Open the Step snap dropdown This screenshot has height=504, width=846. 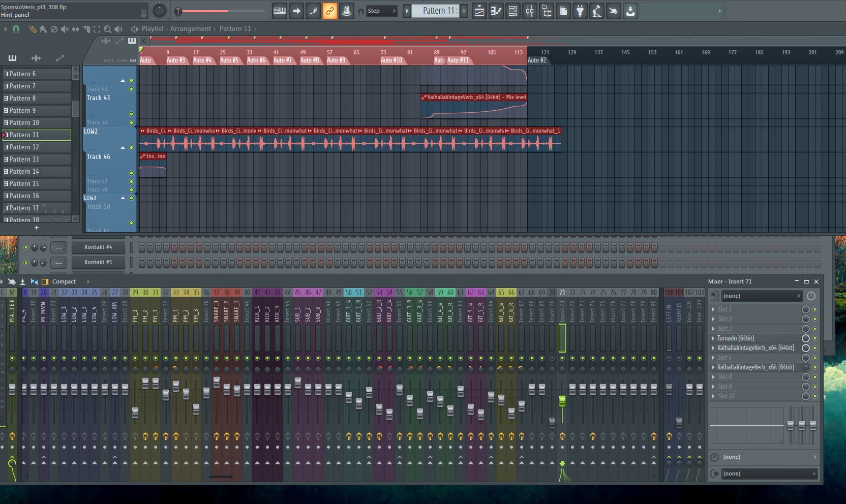381,11
